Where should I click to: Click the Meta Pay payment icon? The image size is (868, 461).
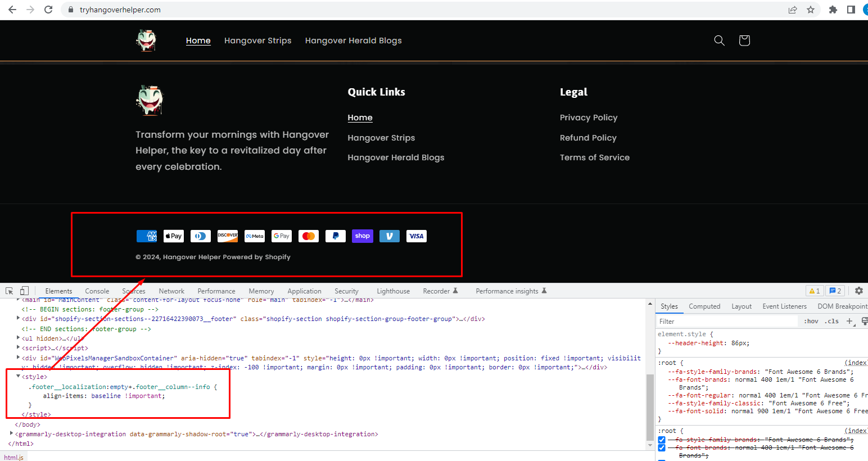(x=255, y=236)
